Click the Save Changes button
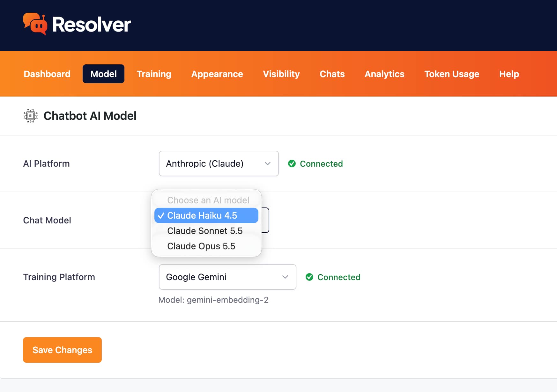This screenshot has width=557, height=392. coord(63,350)
